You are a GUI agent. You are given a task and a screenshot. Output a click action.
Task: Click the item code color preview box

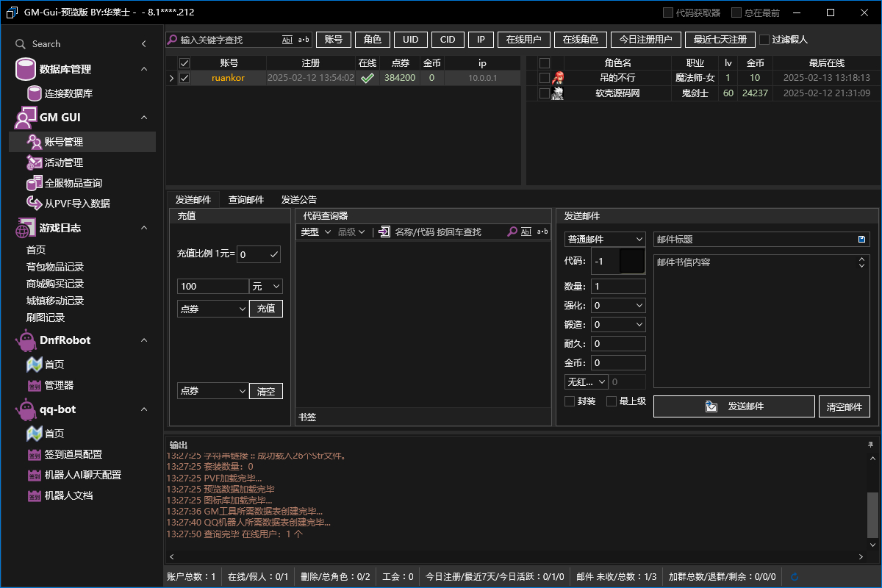tap(631, 262)
